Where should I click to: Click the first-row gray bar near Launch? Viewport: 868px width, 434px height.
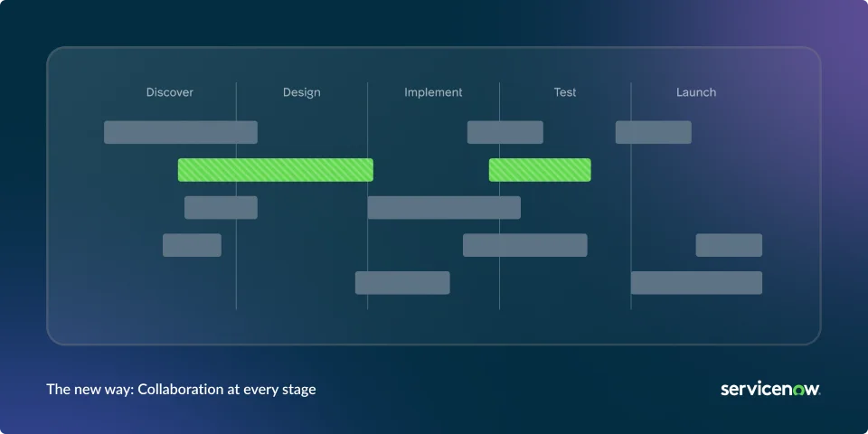click(x=654, y=132)
